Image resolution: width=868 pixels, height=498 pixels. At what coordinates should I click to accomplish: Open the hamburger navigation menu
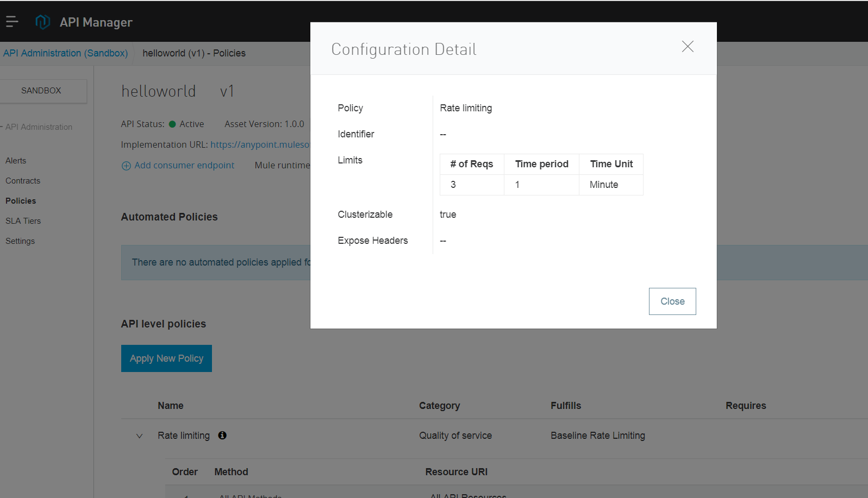(x=12, y=22)
